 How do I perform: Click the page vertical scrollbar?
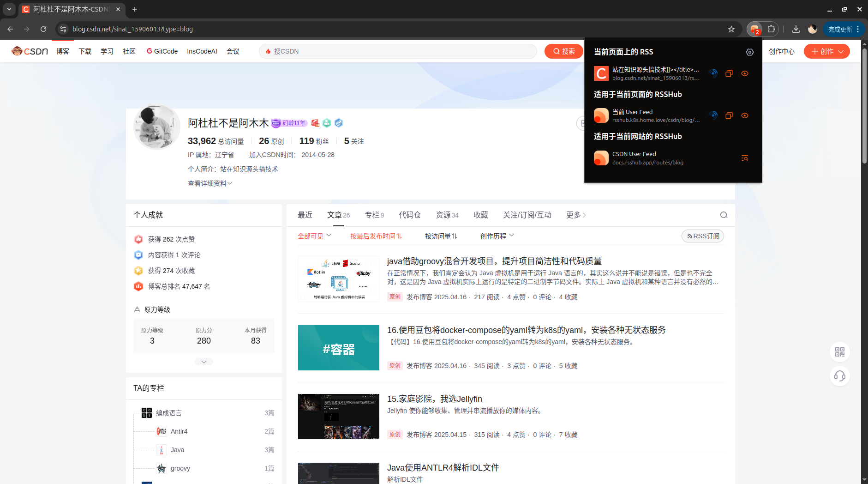[864, 106]
